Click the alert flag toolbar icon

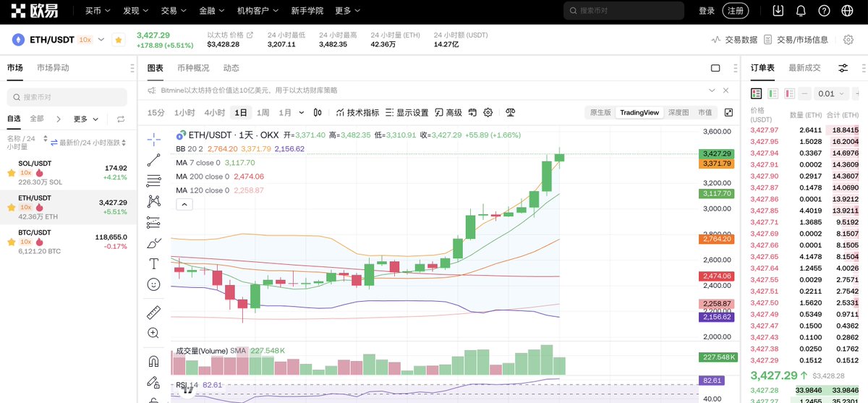coord(472,112)
